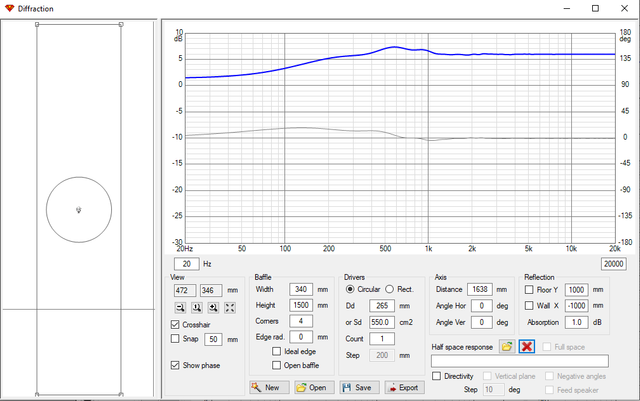Click bottom-right baffle corner handle

click(x=121, y=394)
